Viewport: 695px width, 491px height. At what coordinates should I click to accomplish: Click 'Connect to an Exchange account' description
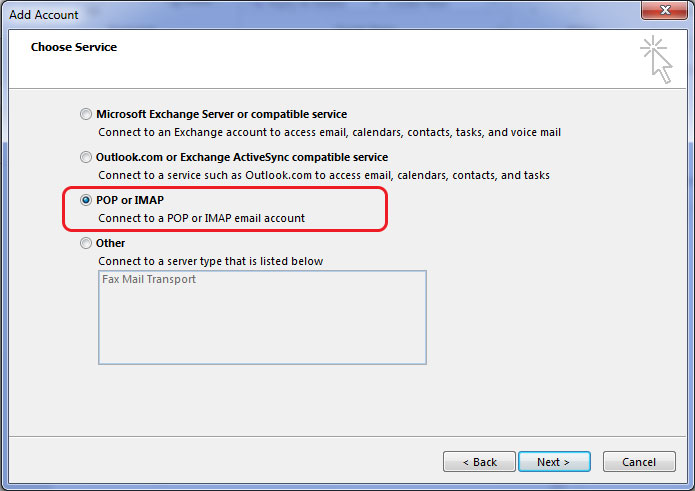pos(329,132)
